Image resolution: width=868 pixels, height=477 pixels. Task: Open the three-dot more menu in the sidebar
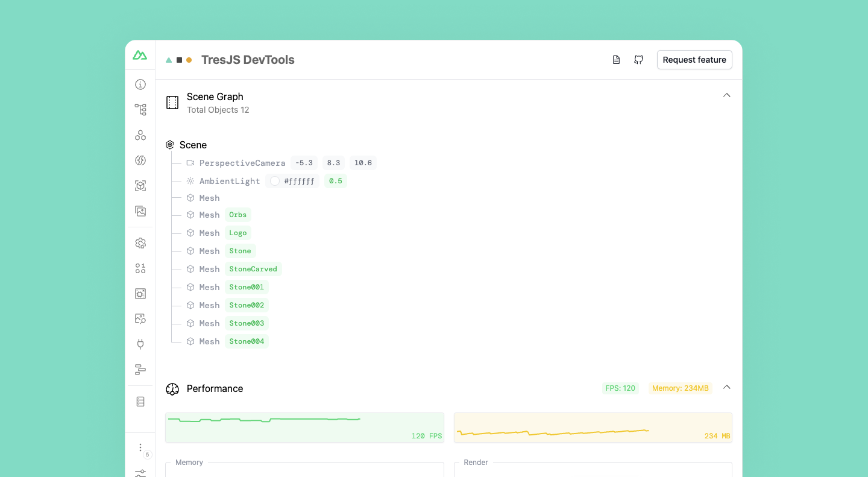pos(140,447)
